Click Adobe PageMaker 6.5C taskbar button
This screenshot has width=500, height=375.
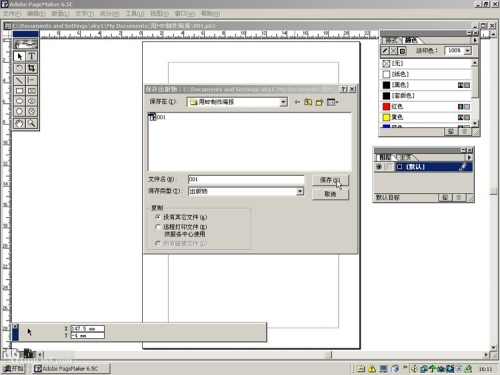point(71,368)
